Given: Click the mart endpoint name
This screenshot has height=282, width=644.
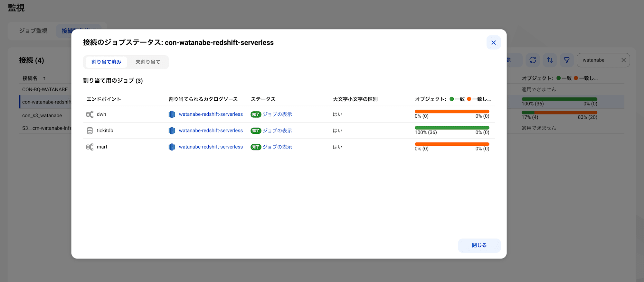Looking at the screenshot, I should point(102,147).
